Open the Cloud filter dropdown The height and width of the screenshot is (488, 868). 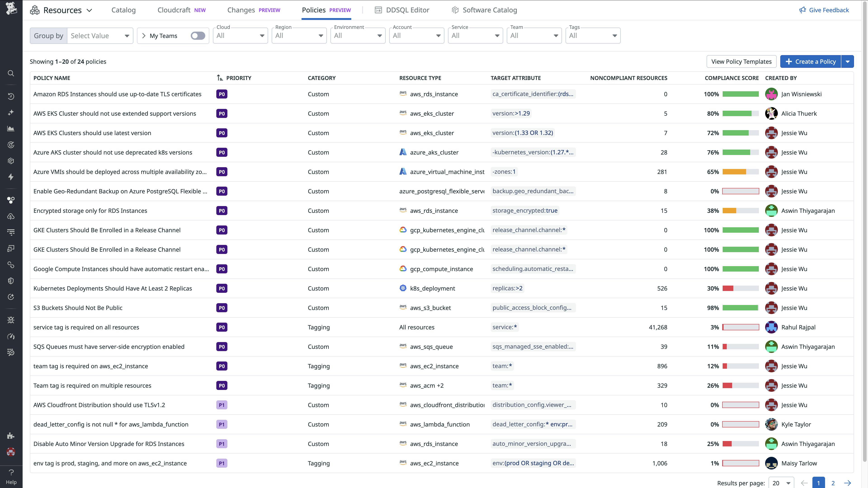pyautogui.click(x=240, y=35)
